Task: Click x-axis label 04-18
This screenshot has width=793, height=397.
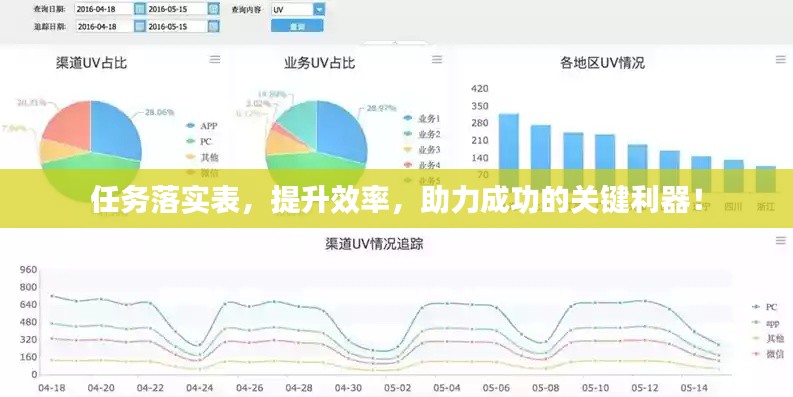Action: [51, 388]
